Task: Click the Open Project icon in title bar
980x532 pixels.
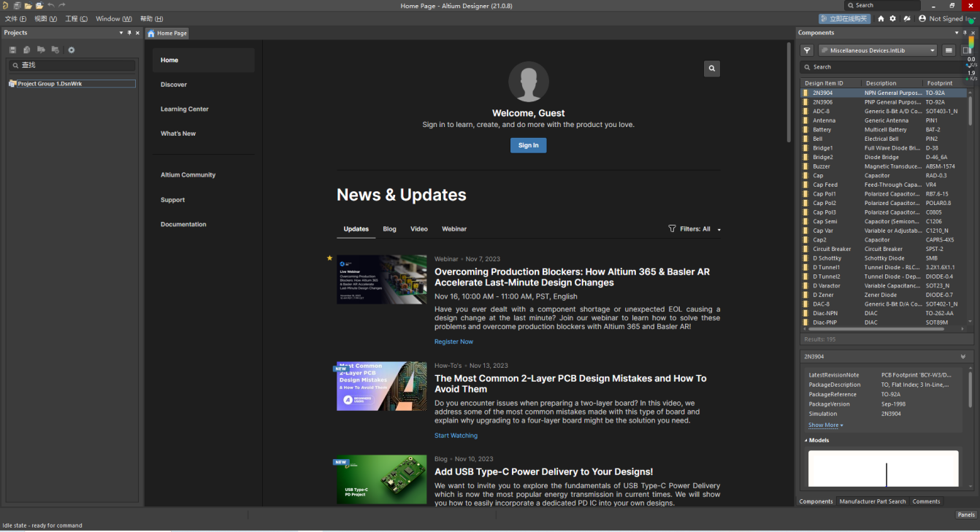Action: (39, 5)
